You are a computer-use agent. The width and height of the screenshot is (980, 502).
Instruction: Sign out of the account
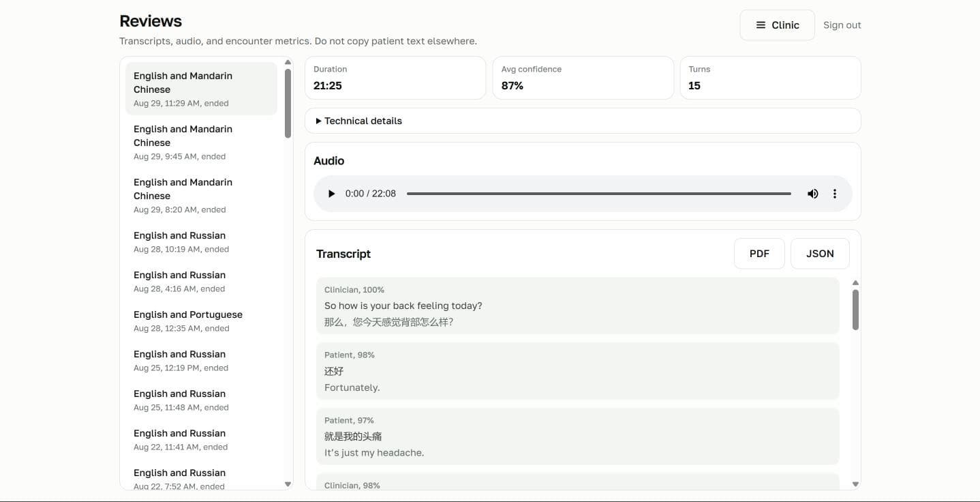[x=842, y=25]
